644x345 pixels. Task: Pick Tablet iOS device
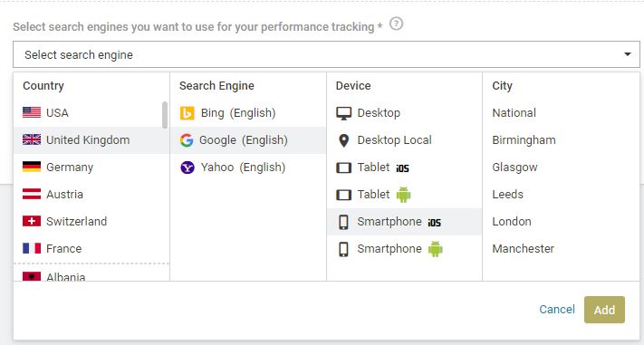pos(404,168)
